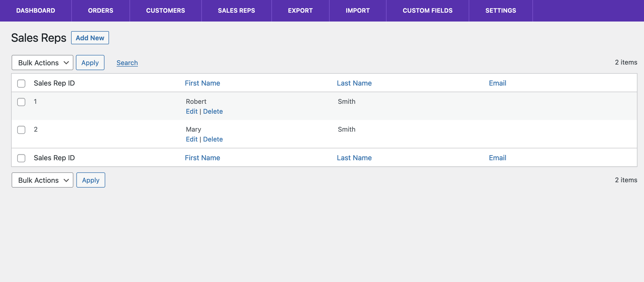Open the Dashboard tab
Screen dimensions: 644x282
pyautogui.click(x=36, y=11)
